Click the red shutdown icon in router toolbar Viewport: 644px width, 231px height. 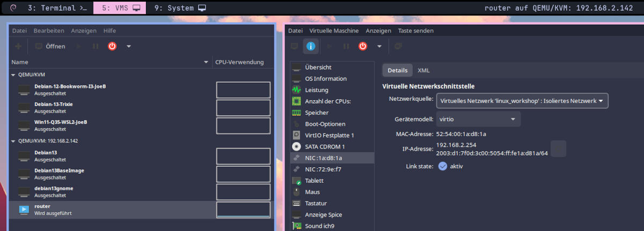(x=363, y=46)
